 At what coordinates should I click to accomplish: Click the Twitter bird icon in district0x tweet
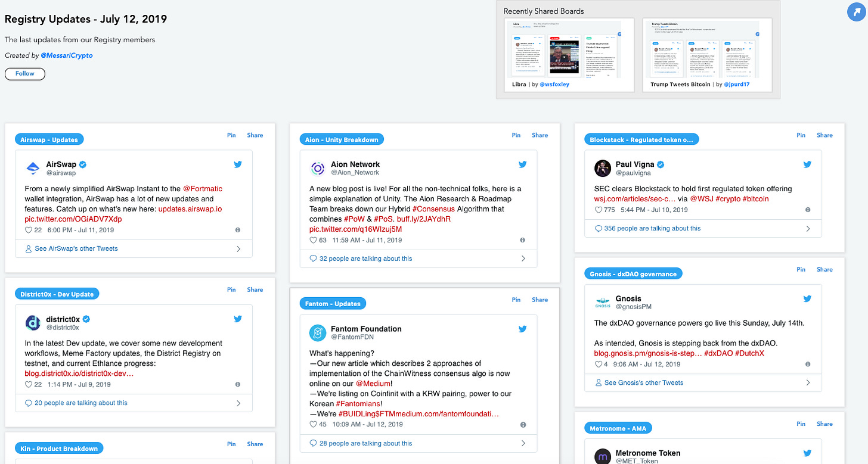(x=238, y=319)
